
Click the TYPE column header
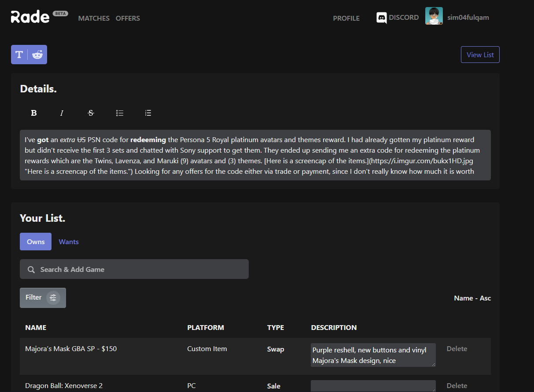(276, 327)
